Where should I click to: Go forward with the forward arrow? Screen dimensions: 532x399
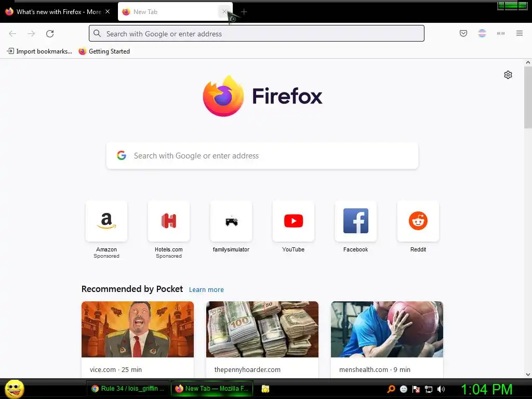(x=31, y=34)
